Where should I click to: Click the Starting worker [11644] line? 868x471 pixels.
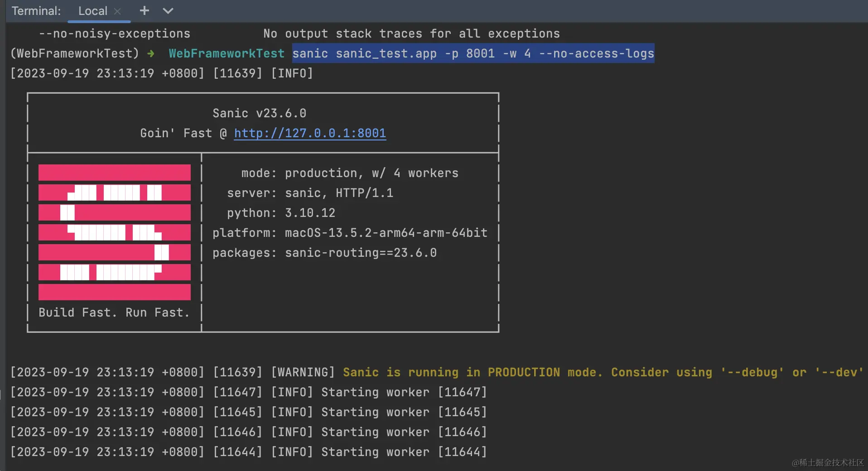[x=248, y=452]
